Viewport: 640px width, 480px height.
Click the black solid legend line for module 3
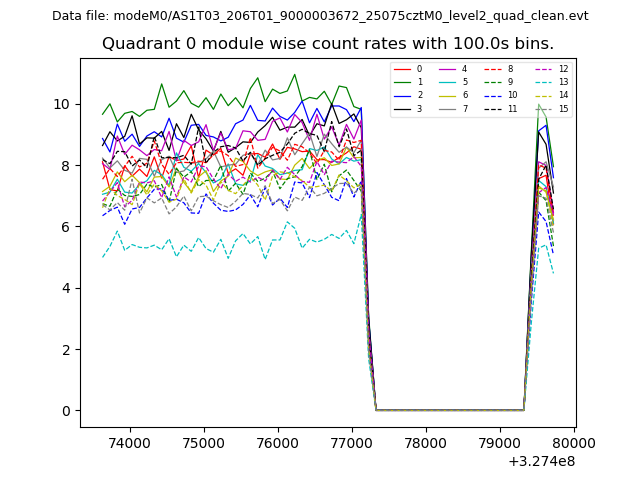[403, 108]
